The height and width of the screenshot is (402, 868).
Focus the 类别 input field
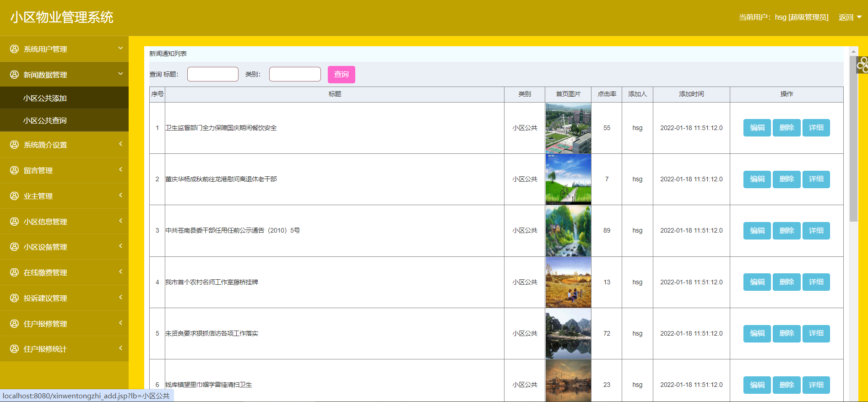(295, 74)
